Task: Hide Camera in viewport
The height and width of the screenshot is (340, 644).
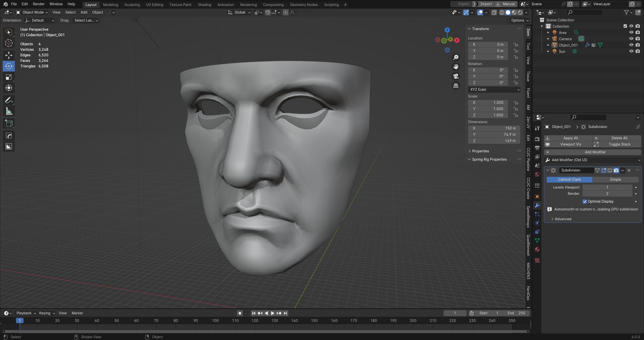Action: click(631, 39)
